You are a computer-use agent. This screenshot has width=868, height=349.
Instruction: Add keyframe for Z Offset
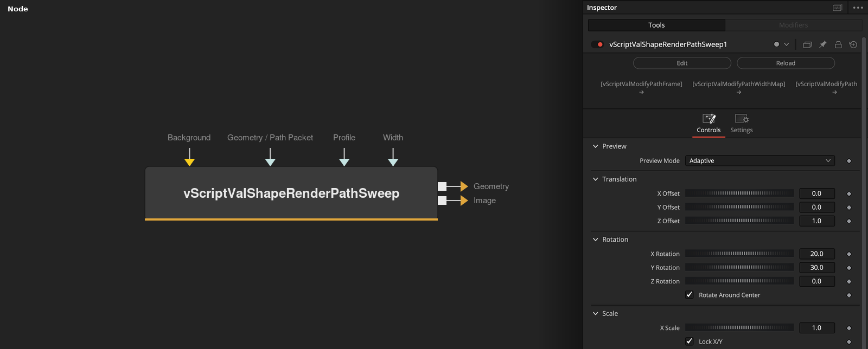(849, 221)
